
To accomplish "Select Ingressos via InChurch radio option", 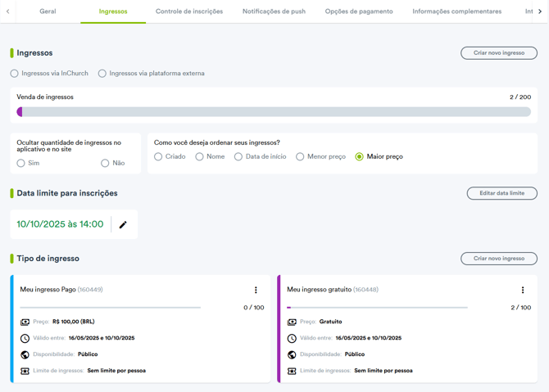I will pos(15,74).
